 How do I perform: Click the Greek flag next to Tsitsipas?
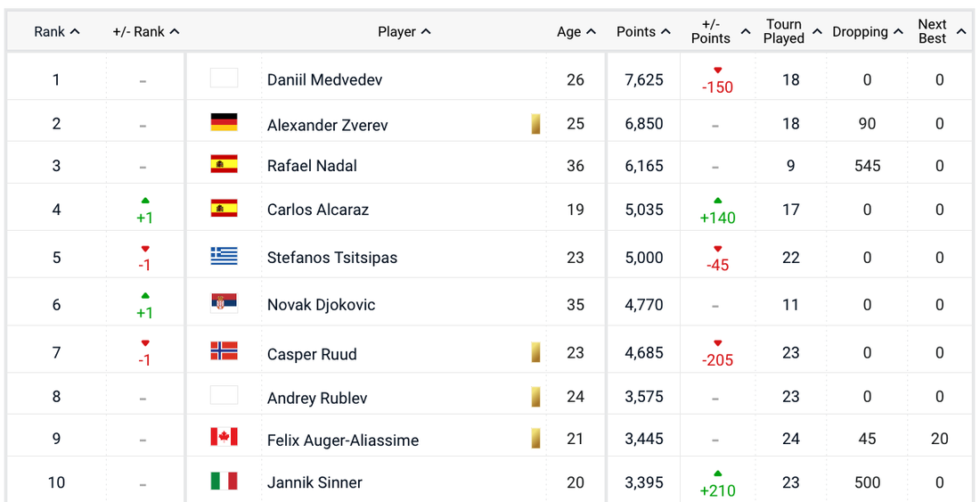click(x=224, y=256)
